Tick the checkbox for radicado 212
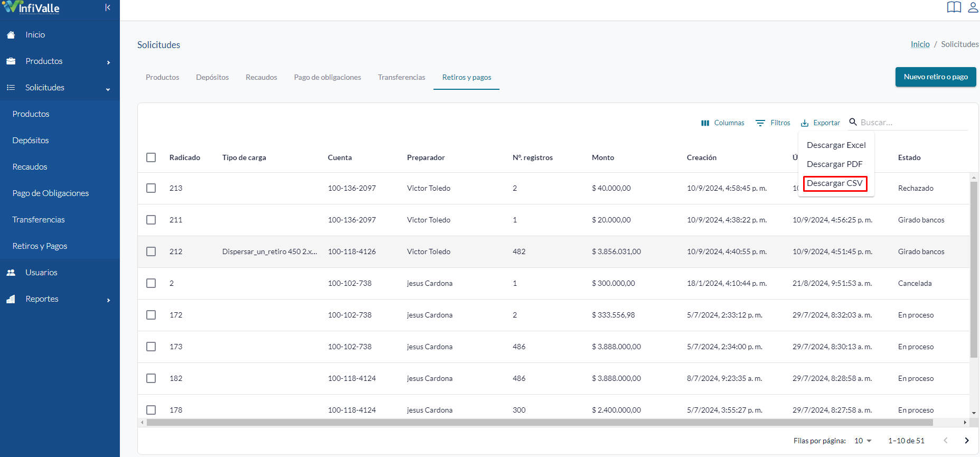Viewport: 980px width, 457px height. coord(151,251)
